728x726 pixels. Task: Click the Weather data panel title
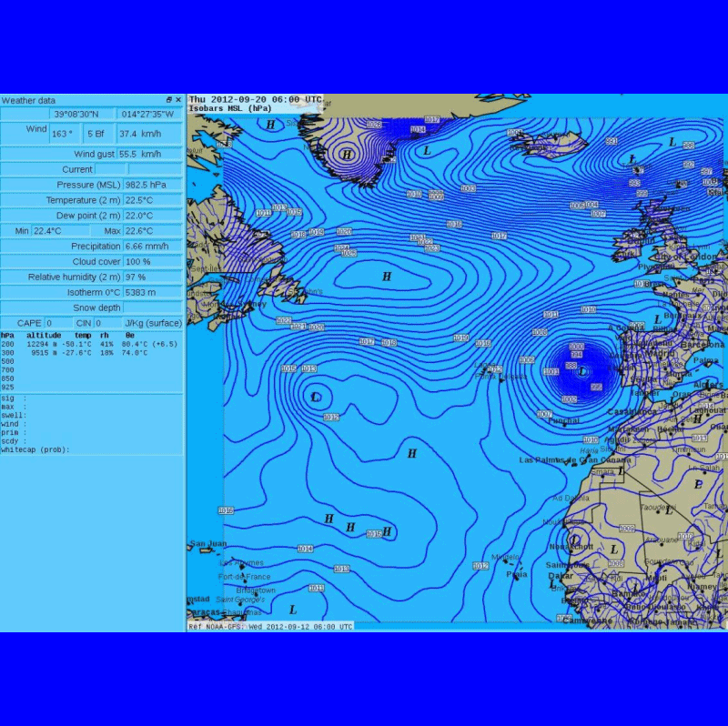pyautogui.click(x=29, y=100)
